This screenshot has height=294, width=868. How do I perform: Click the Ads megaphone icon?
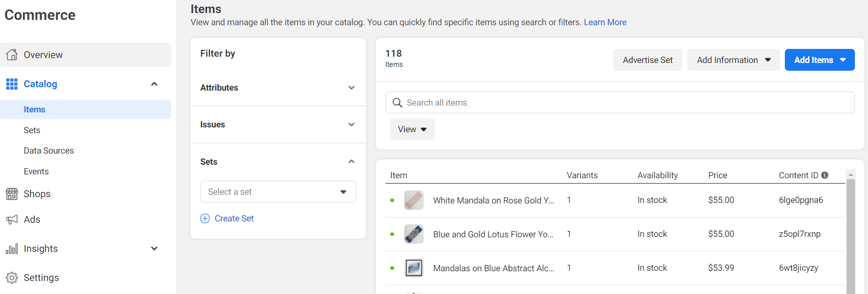coord(12,219)
